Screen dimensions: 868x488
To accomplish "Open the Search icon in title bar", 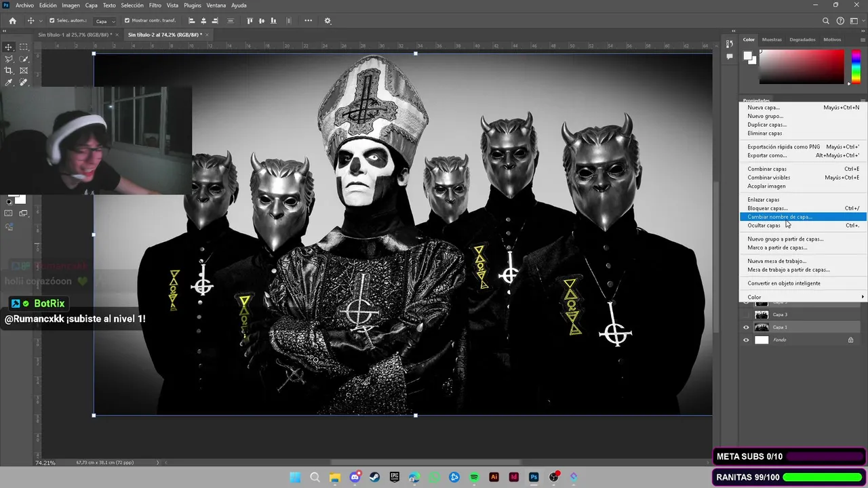I will pyautogui.click(x=826, y=21).
